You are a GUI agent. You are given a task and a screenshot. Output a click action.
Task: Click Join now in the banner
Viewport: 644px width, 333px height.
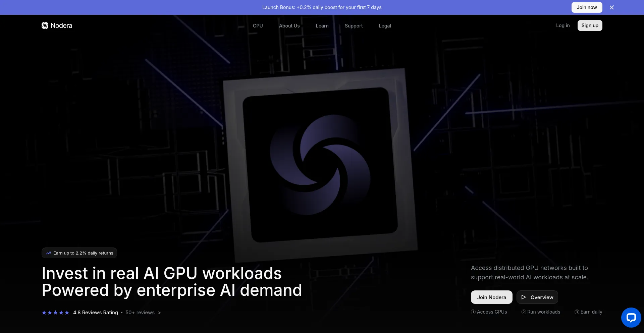pos(587,7)
